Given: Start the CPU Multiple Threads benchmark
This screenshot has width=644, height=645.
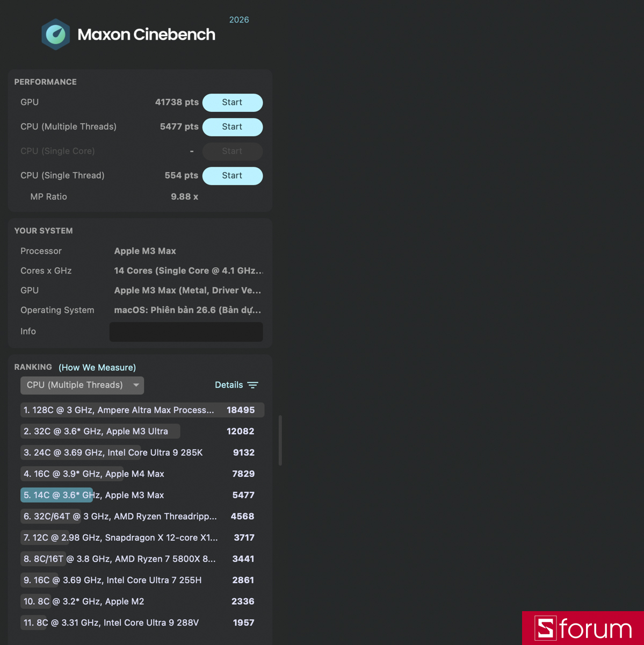Looking at the screenshot, I should pos(233,127).
